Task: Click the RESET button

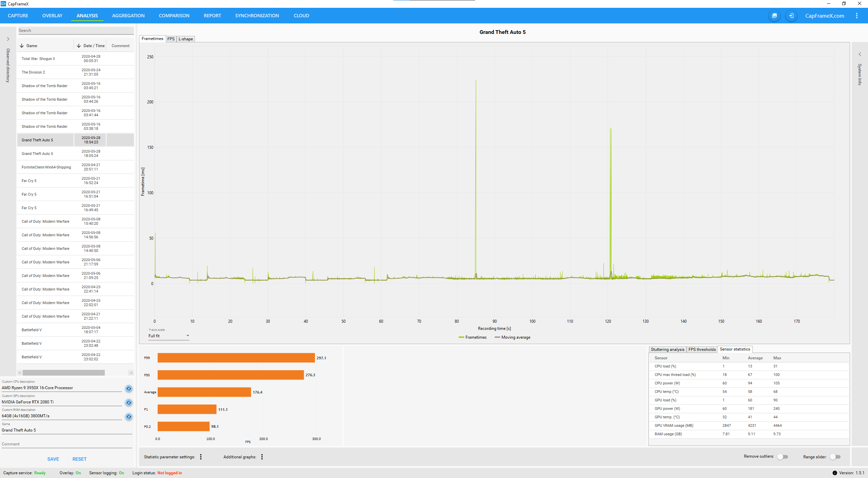Action: pos(79,459)
